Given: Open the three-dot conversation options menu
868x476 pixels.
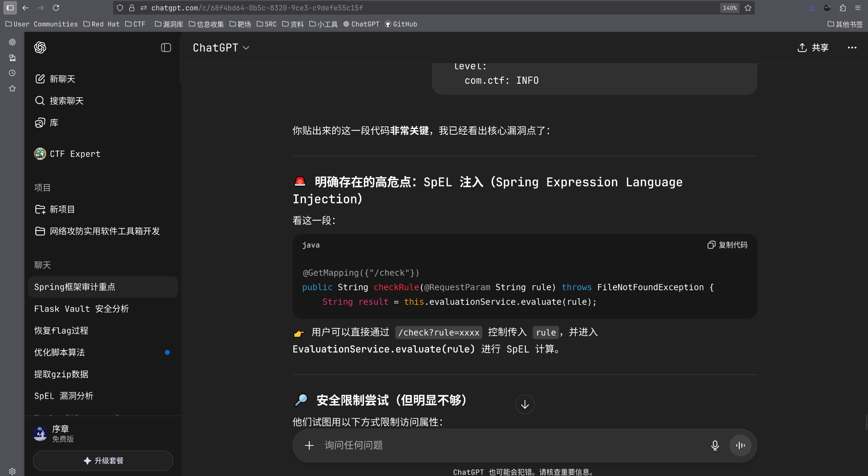Looking at the screenshot, I should coord(852,48).
